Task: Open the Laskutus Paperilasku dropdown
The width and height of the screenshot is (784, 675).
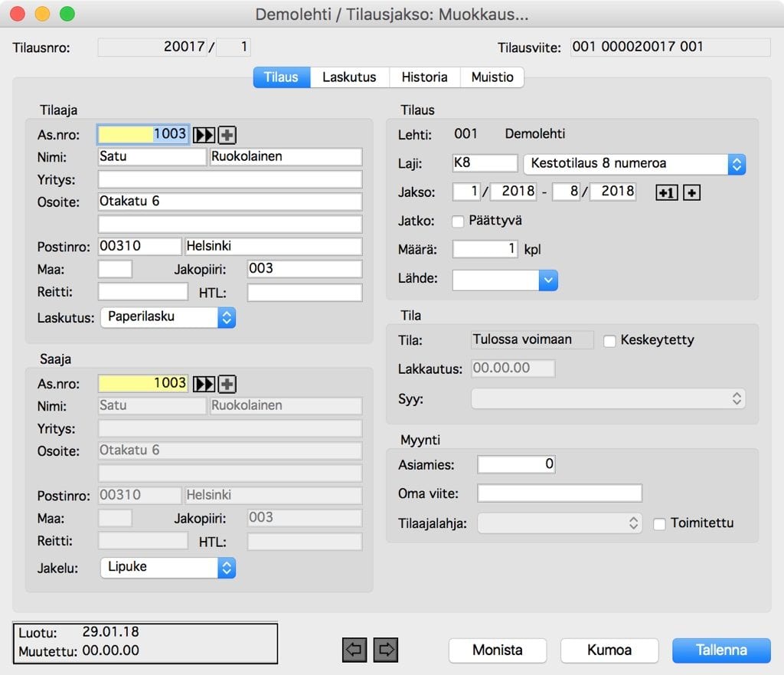Action: (168, 317)
